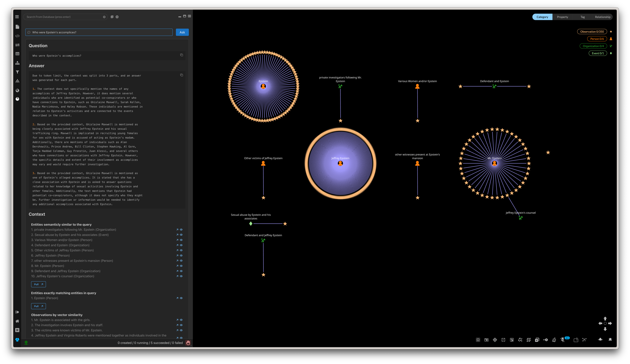Switch to the Tag tab
The image size is (630, 364).
pyautogui.click(x=582, y=17)
